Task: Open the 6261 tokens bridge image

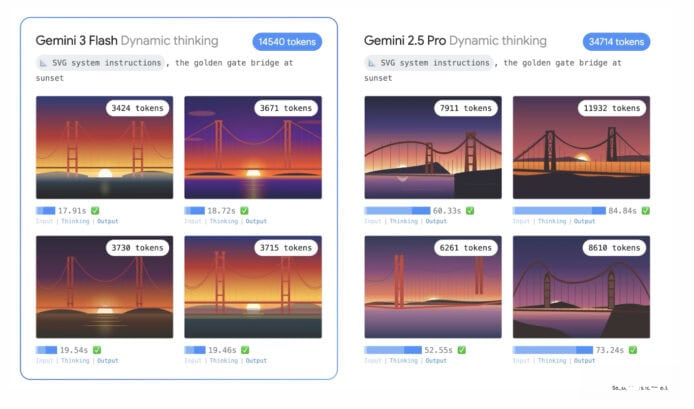Action: tap(432, 287)
